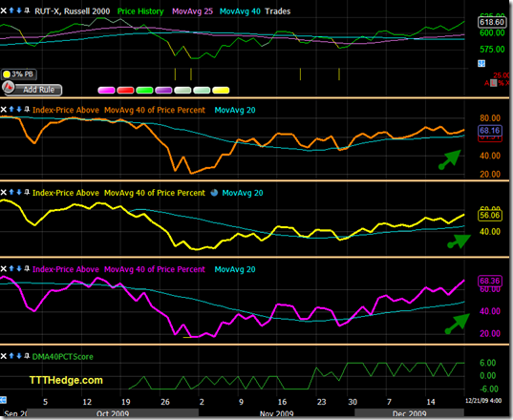Click the 618.60 price value box
The height and width of the screenshot is (420, 513).
[x=492, y=22]
